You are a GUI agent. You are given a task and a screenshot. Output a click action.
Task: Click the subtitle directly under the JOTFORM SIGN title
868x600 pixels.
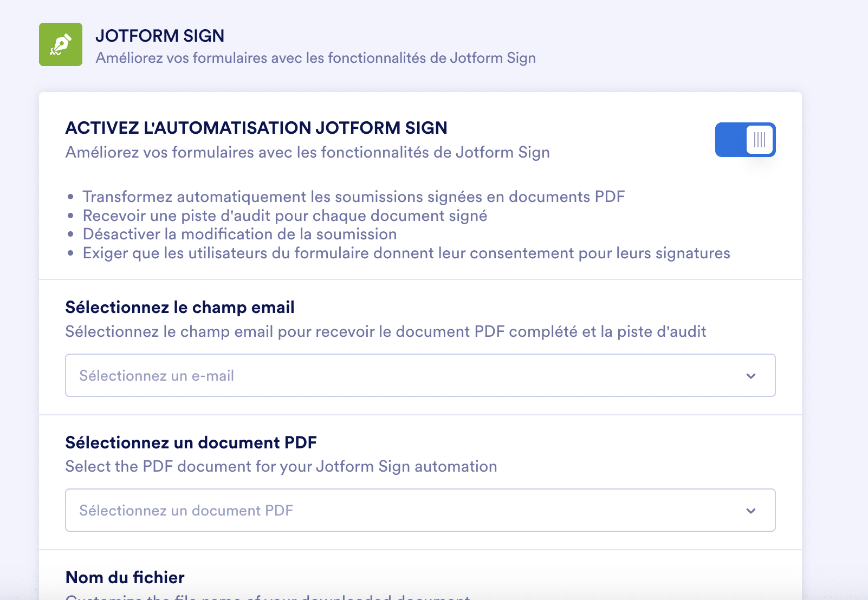click(x=315, y=58)
